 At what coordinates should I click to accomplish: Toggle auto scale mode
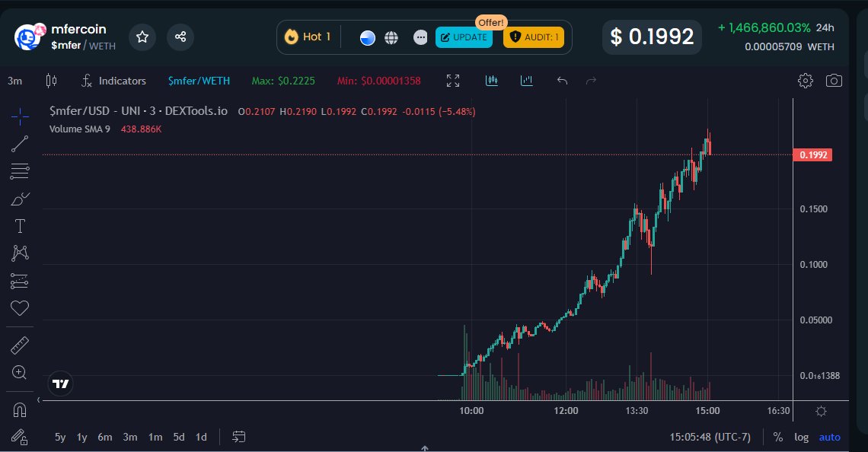point(830,437)
